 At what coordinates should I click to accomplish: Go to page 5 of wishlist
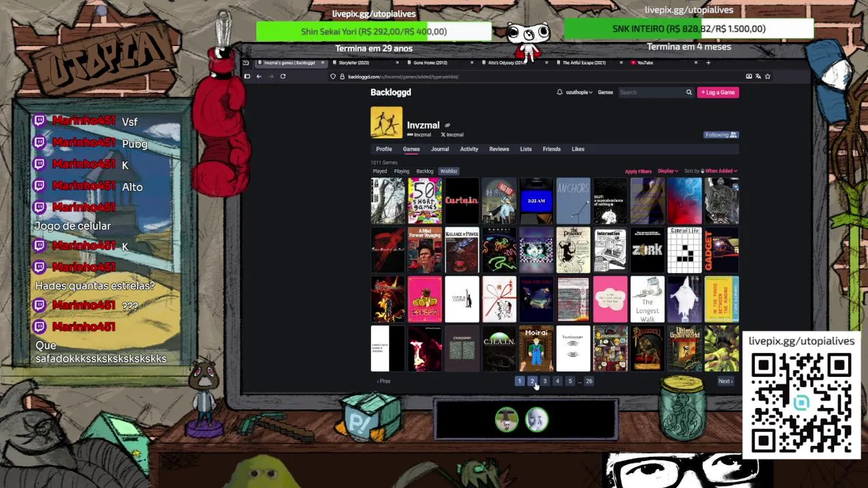pos(570,381)
